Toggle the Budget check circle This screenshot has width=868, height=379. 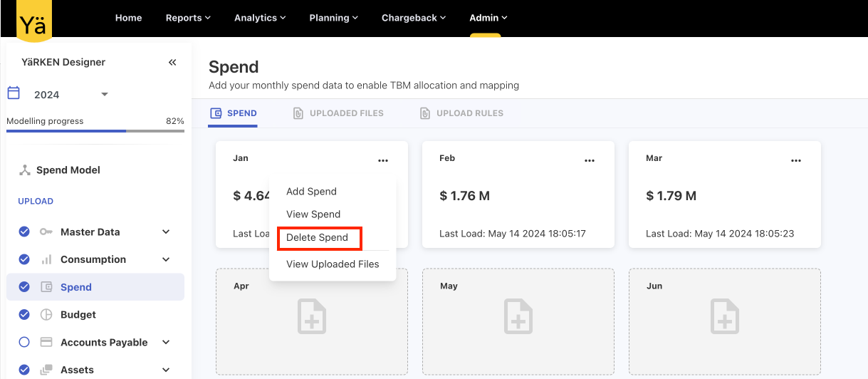pyautogui.click(x=24, y=314)
